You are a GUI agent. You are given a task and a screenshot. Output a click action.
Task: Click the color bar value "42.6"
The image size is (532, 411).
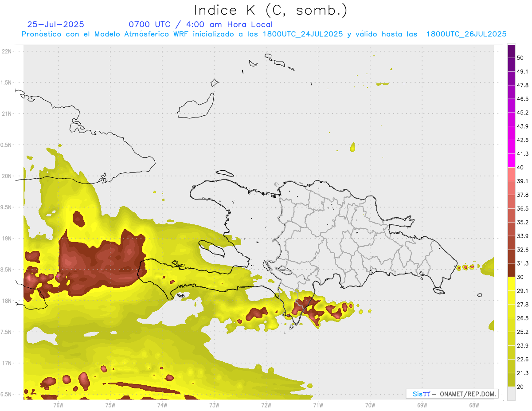(523, 140)
